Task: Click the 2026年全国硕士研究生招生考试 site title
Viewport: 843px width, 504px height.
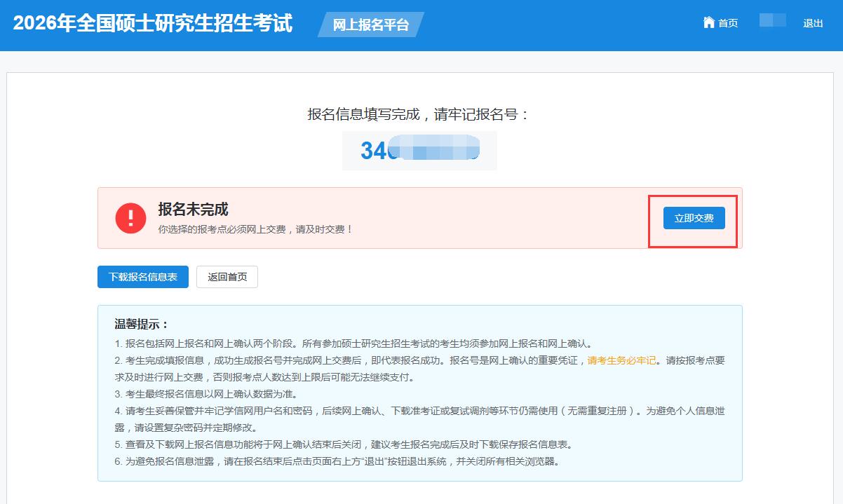Action: point(153,24)
